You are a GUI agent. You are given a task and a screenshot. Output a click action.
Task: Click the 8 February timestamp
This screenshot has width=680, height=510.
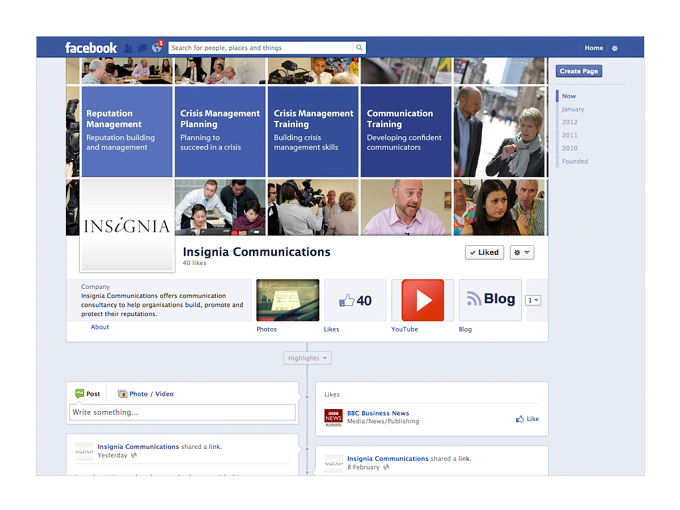click(363, 467)
